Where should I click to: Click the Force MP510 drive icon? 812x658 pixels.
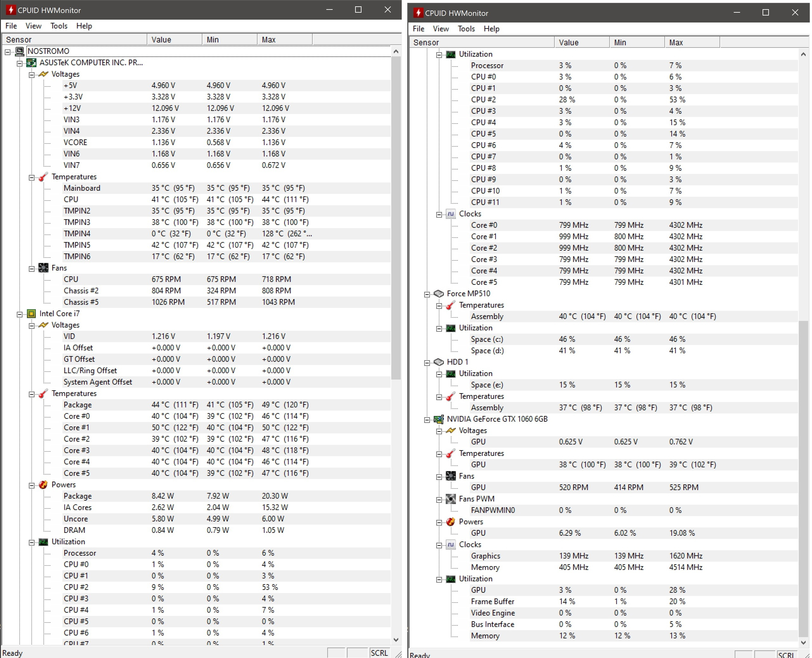438,294
